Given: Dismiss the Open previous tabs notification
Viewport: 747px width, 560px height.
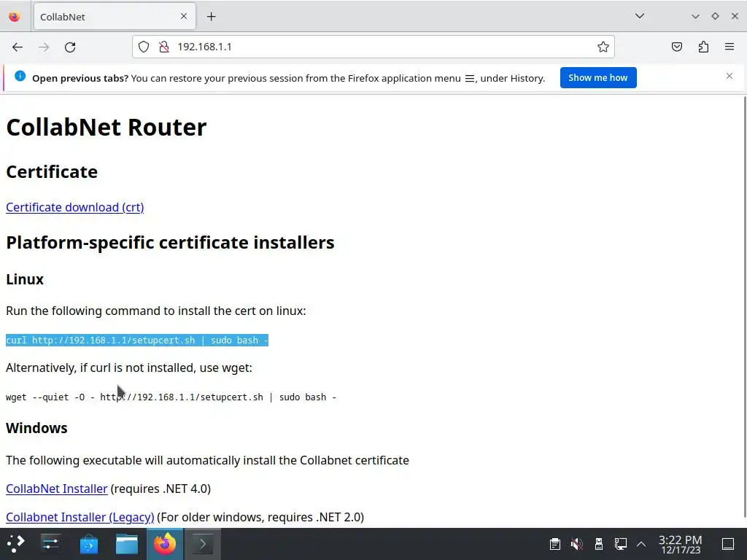Looking at the screenshot, I should click(729, 76).
